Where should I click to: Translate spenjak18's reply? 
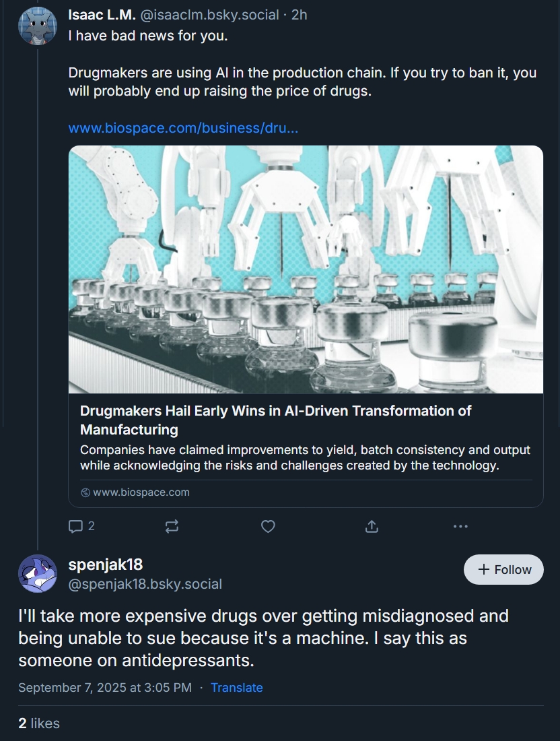tap(236, 687)
